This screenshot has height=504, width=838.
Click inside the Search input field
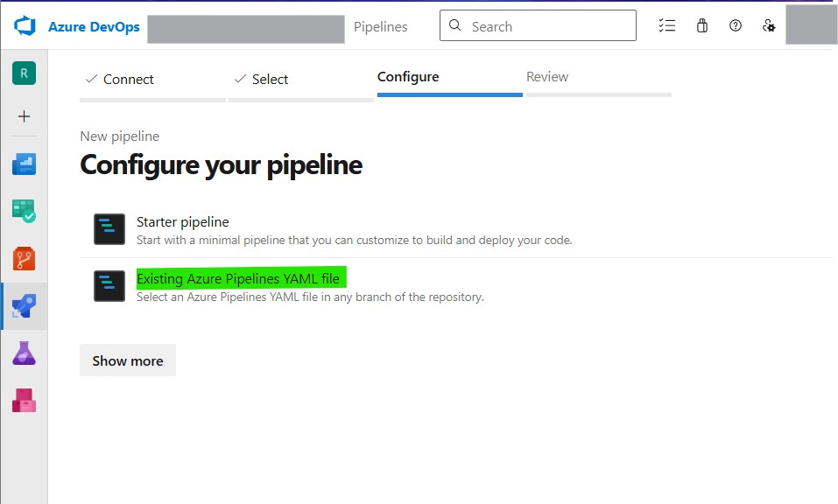click(x=538, y=25)
